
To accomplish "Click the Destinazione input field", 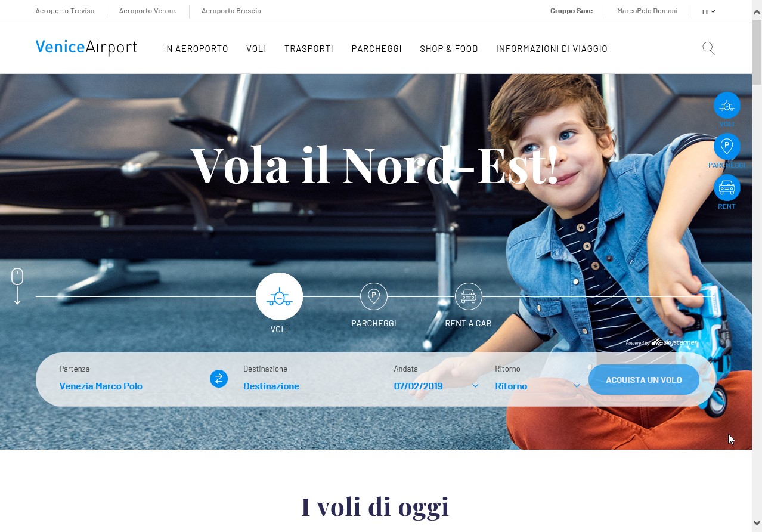I will 310,386.
